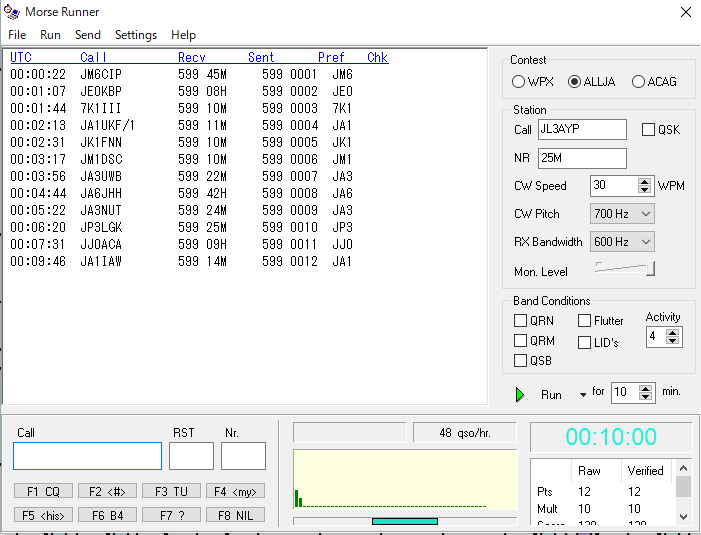Enable the Flutter band condition

584,320
